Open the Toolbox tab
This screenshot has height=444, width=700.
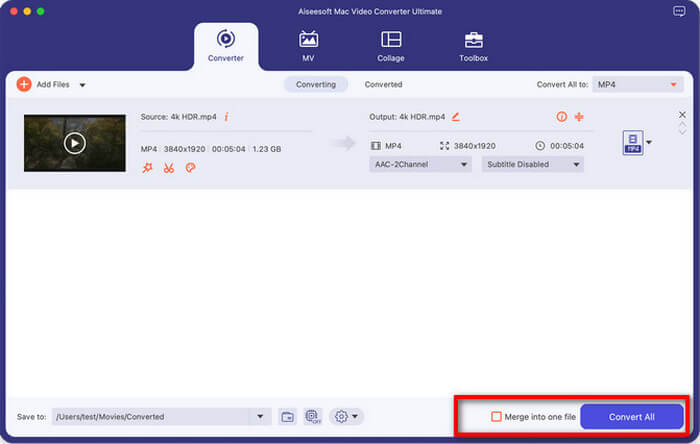(473, 46)
